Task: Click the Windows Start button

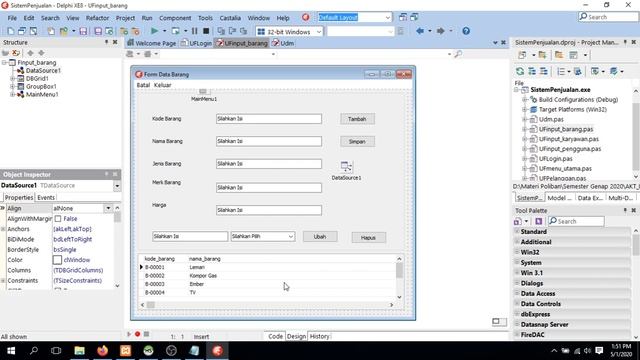Action: (x=11, y=351)
